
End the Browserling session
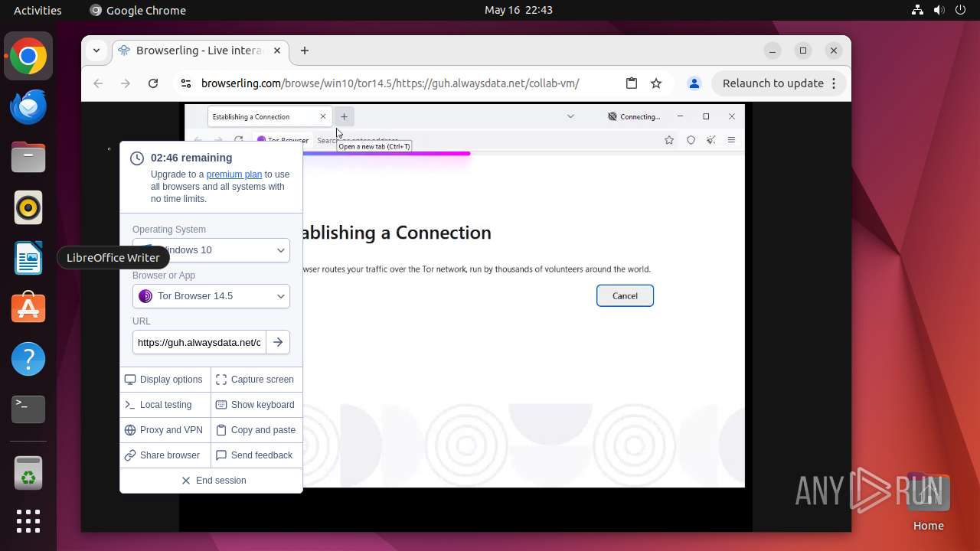point(213,481)
